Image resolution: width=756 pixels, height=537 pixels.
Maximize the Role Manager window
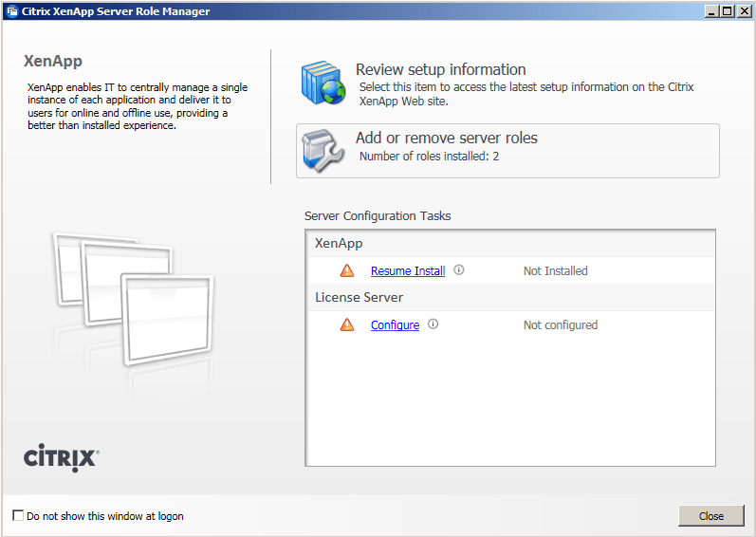click(728, 11)
